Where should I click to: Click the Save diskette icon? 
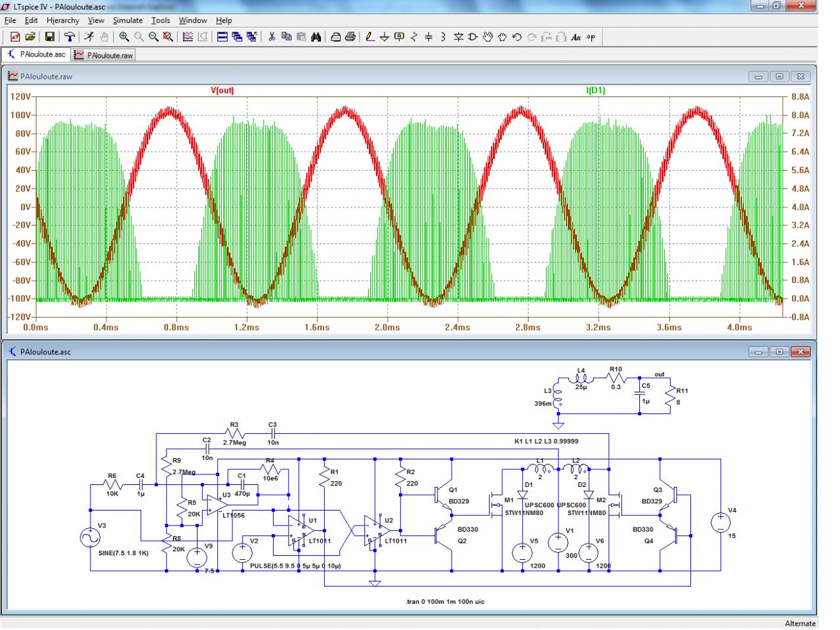(49, 37)
